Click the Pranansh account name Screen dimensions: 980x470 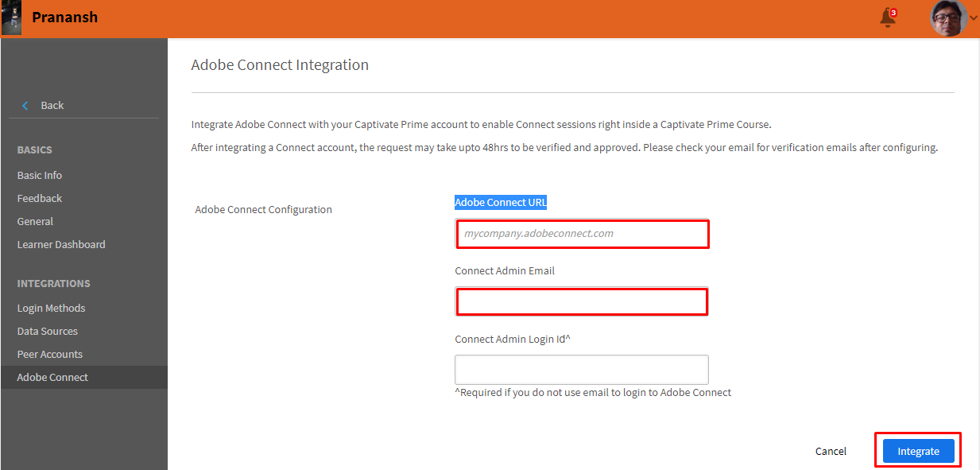(x=65, y=17)
